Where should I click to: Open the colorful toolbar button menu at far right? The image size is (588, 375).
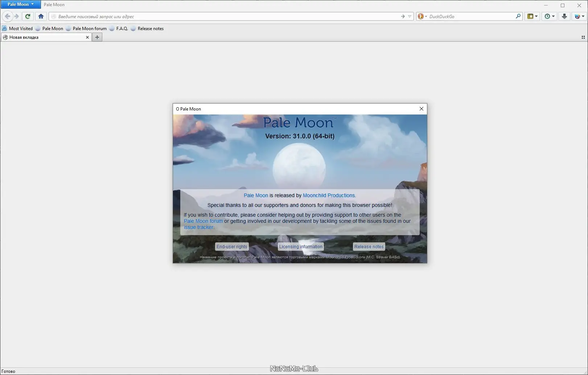[580, 16]
